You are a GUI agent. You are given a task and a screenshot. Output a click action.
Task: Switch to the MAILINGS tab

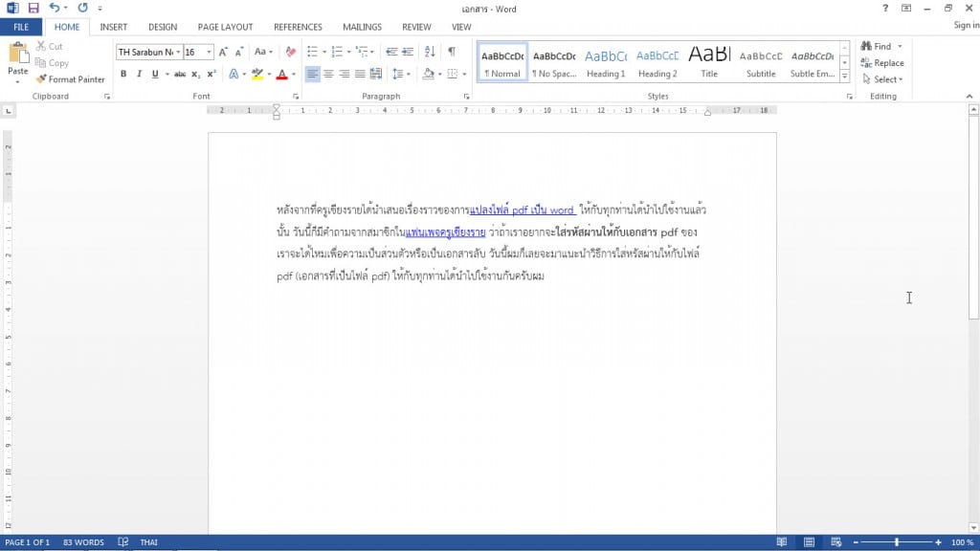pos(362,27)
